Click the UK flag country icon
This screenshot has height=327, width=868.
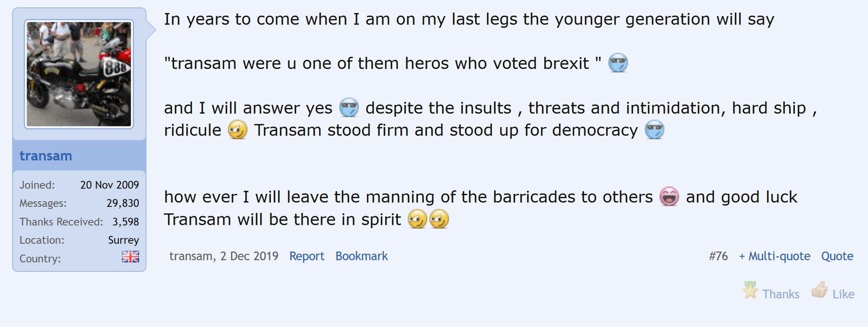tap(130, 256)
